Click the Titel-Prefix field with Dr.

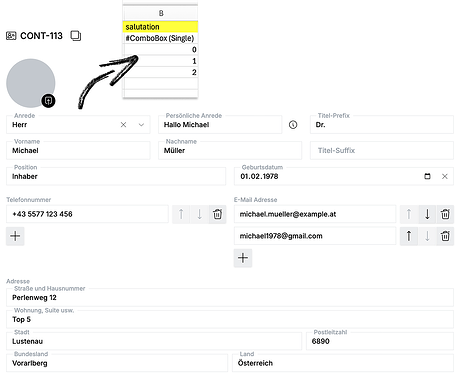click(382, 125)
